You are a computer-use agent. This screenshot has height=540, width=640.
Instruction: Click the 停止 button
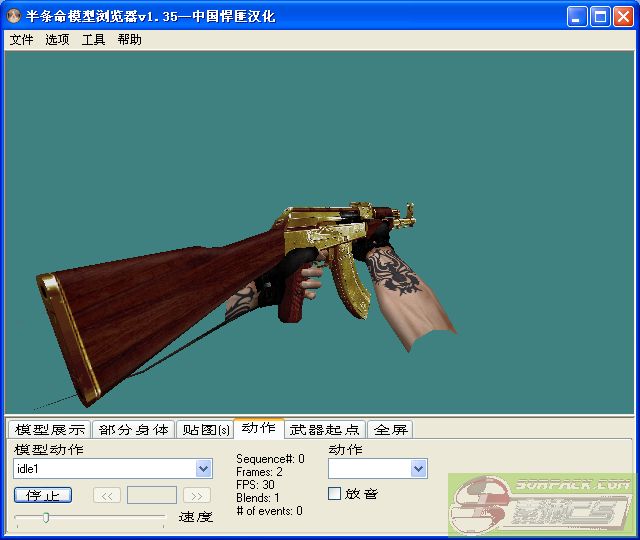pyautogui.click(x=43, y=495)
